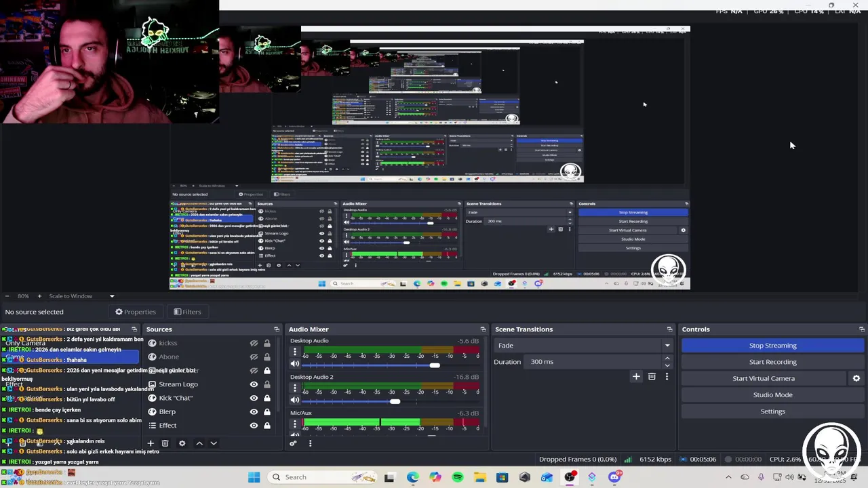Open the virtual camera settings gear
The height and width of the screenshot is (488, 868).
click(856, 378)
